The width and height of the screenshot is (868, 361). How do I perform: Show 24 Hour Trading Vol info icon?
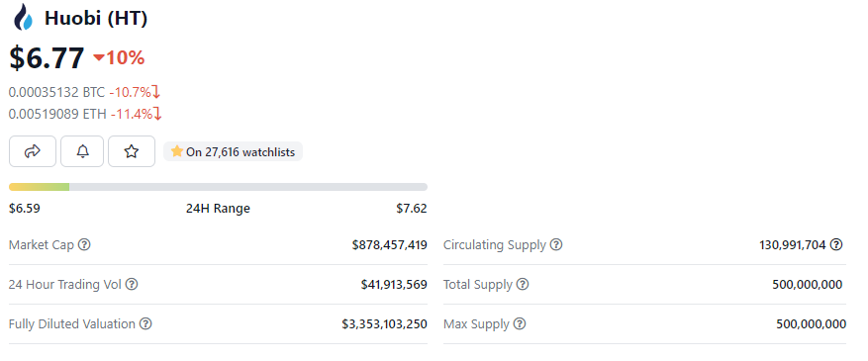(x=132, y=284)
